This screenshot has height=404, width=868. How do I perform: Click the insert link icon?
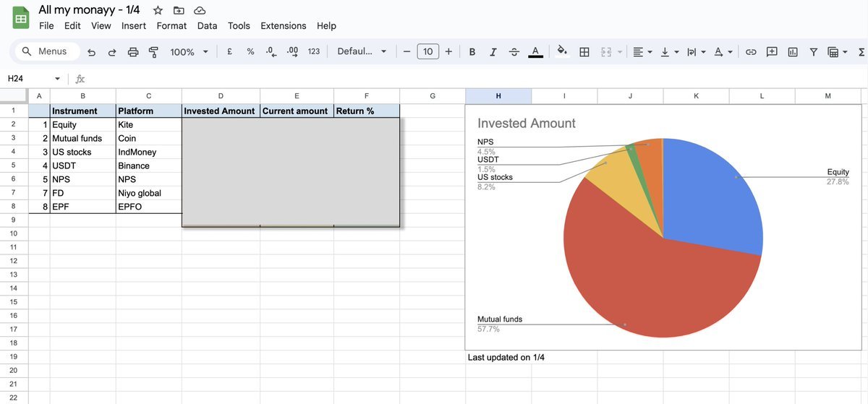751,52
